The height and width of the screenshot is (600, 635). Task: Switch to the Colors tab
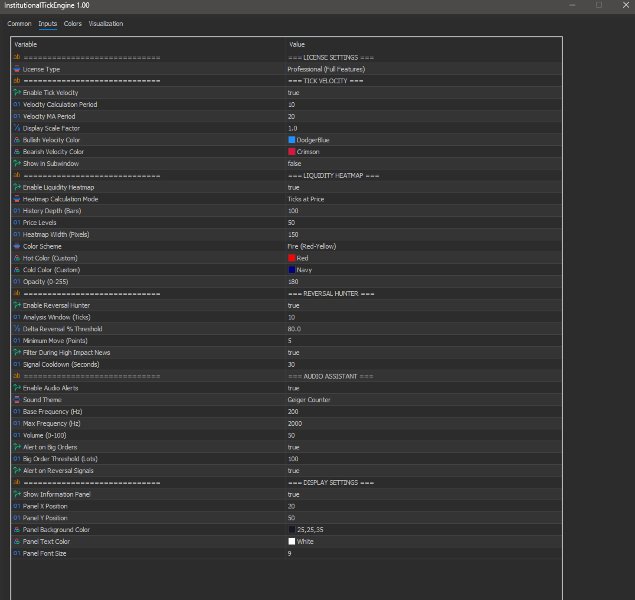click(x=72, y=23)
